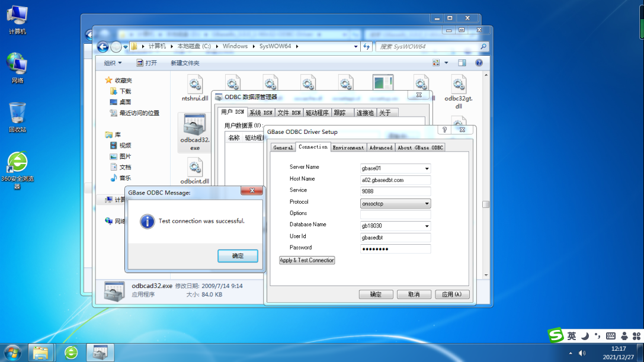Click the Password field
Screen dimensions: 644x362
395,249
